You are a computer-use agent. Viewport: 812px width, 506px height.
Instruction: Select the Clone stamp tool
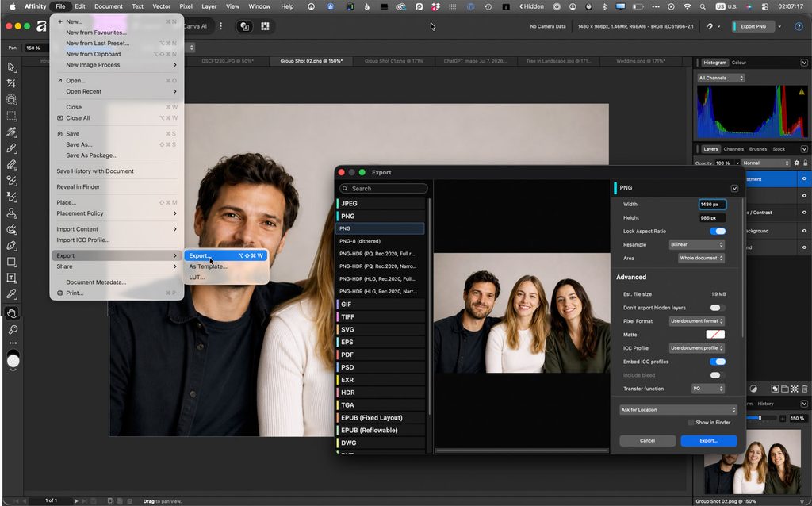(11, 213)
